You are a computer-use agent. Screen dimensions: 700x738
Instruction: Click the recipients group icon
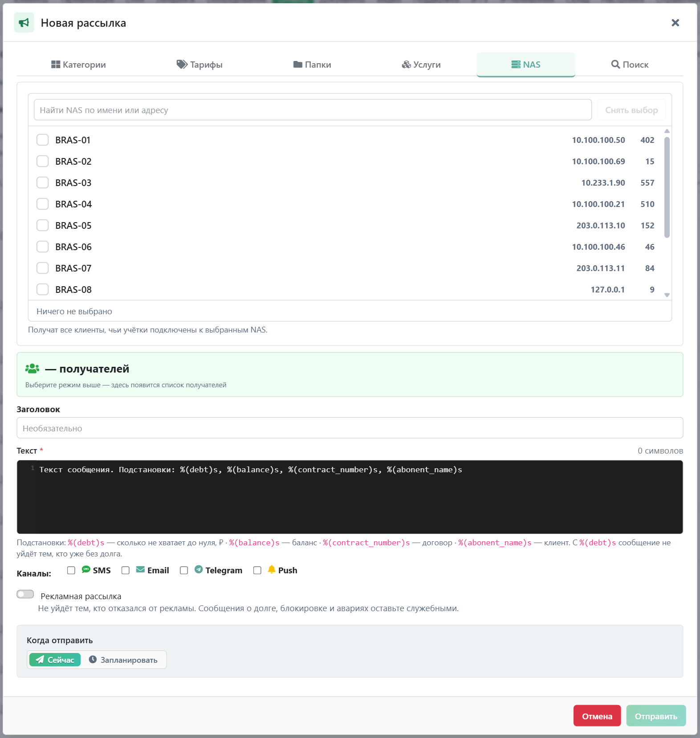coord(33,369)
